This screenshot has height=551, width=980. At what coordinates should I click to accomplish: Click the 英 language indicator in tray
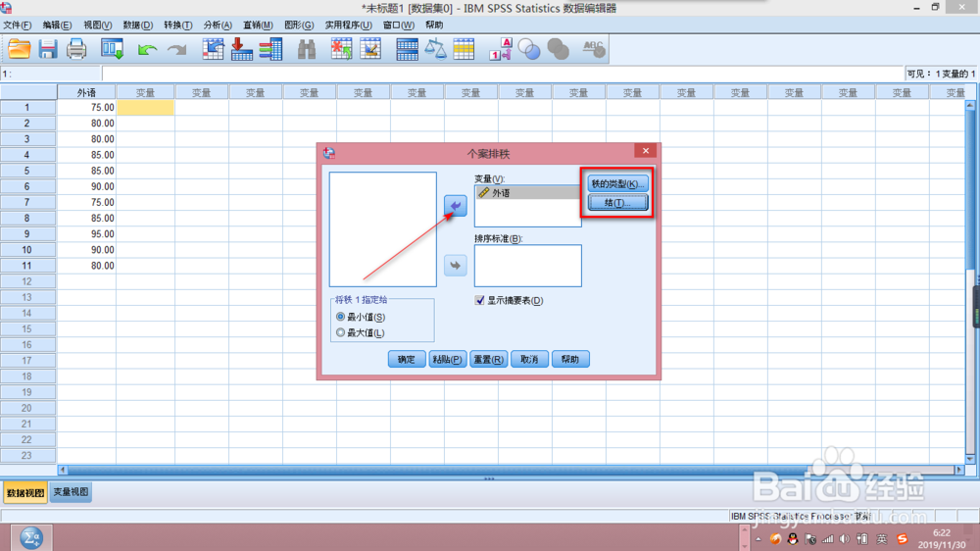click(881, 538)
